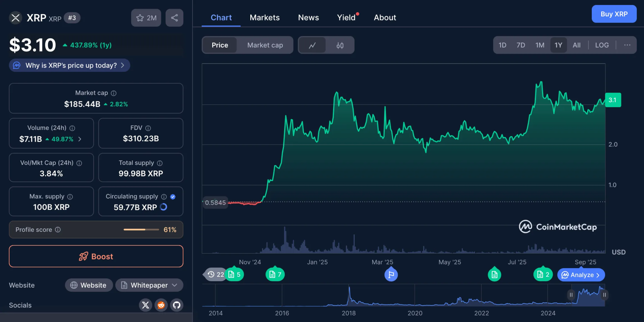
Task: Add XRP to watchlist with star button
Action: click(x=146, y=18)
